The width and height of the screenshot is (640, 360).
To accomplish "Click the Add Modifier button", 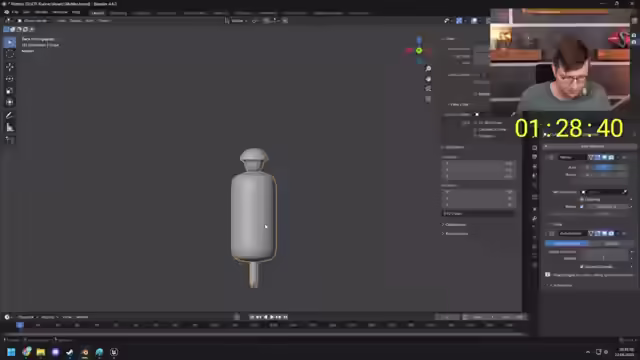I will (592, 146).
